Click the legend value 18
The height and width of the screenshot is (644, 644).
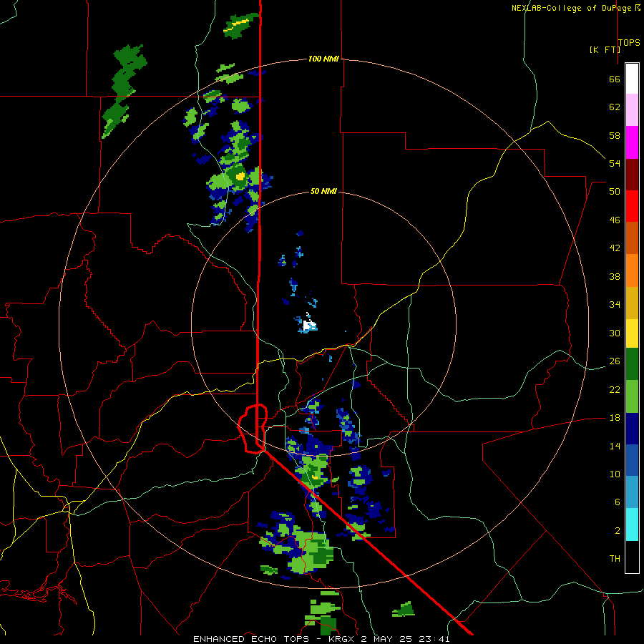[x=615, y=418]
